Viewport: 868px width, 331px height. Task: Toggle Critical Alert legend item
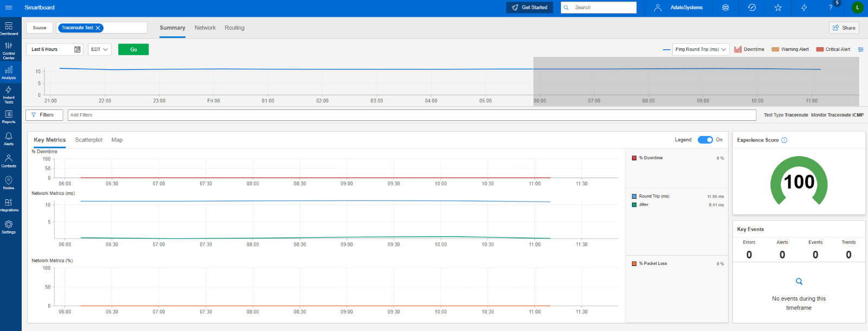coord(833,49)
